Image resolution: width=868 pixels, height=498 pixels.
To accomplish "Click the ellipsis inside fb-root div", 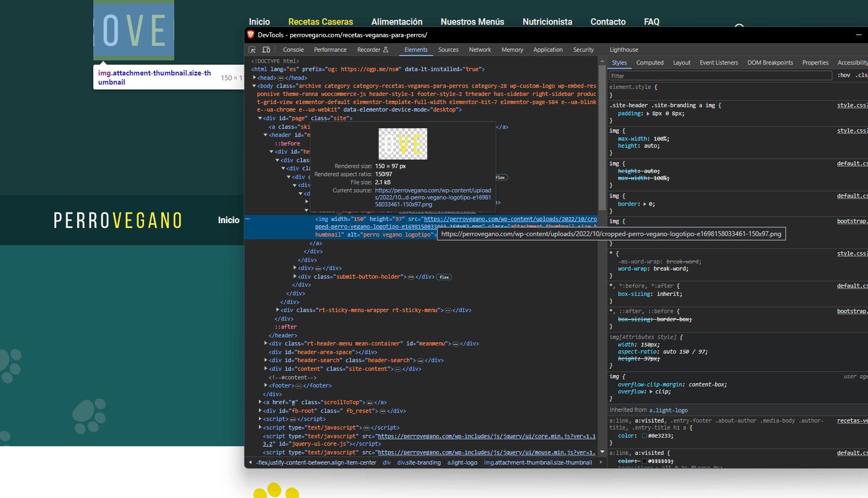I will tap(382, 411).
